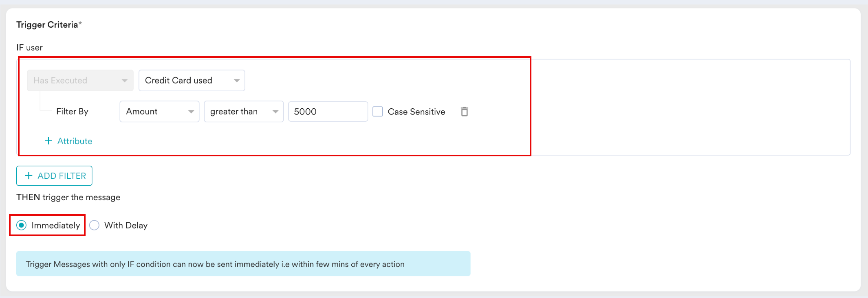The image size is (868, 298).
Task: Expand the Amount attribute dropdown
Action: (159, 112)
